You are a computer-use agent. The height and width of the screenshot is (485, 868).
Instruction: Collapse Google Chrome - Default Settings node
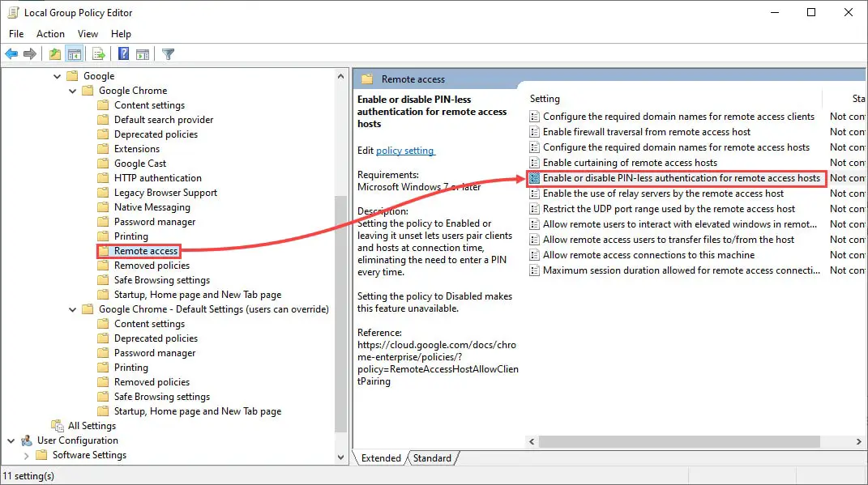click(x=72, y=309)
